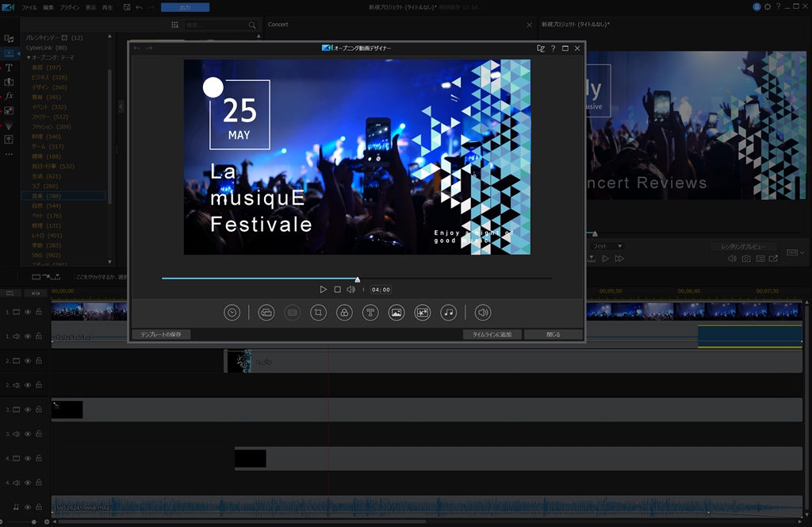The image size is (812, 527).
Task: Switch to the Concert tab
Action: [278, 25]
